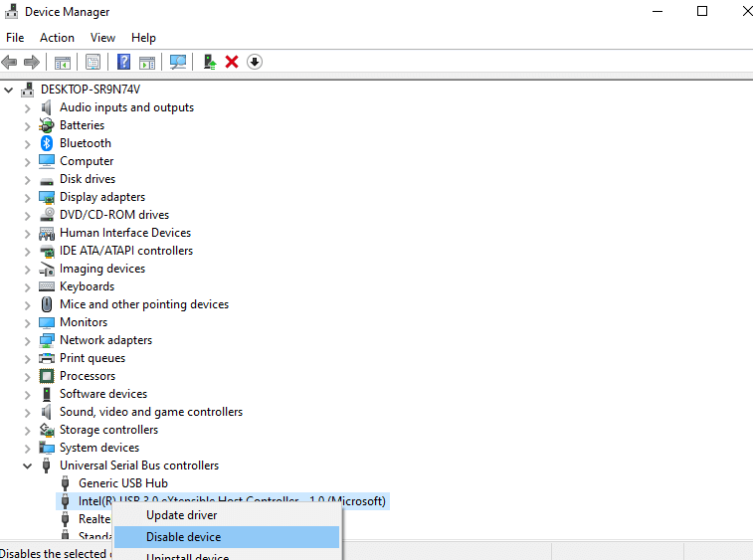This screenshot has width=753, height=560.
Task: Collapse Universal Serial Bus controllers
Action: (28, 466)
